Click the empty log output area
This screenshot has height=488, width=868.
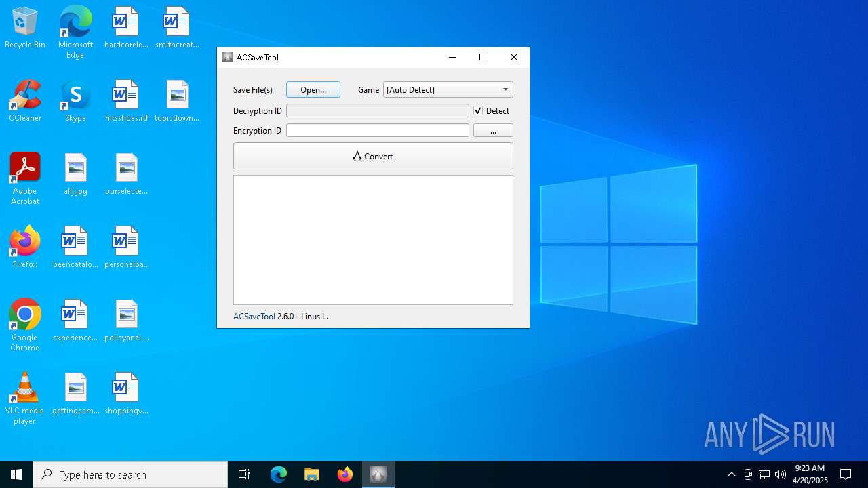tap(373, 240)
